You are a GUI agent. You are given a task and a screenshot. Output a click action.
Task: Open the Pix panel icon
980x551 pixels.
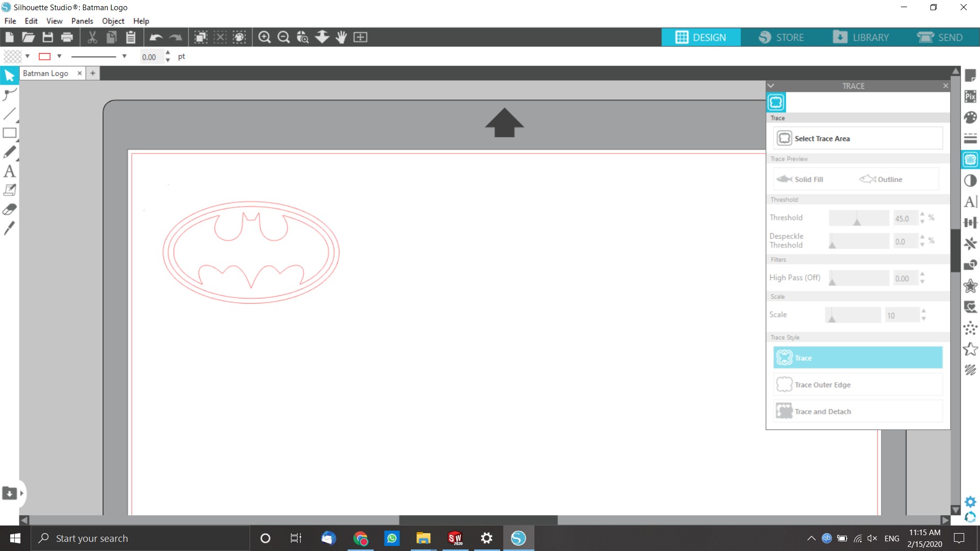pos(970,96)
